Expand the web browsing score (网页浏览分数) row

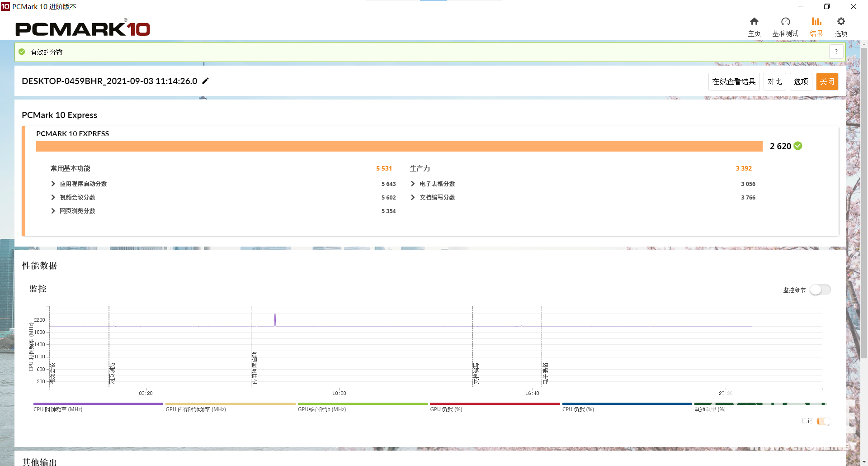[x=53, y=211]
